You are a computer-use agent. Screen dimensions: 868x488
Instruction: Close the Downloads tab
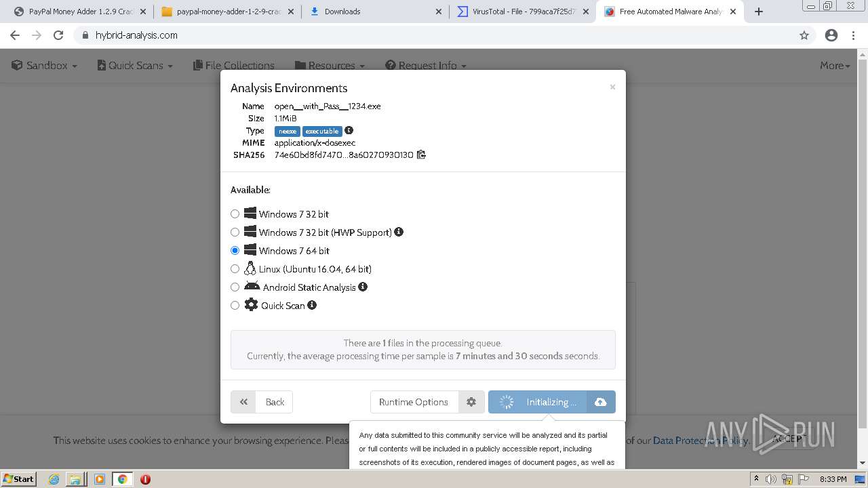pyautogui.click(x=438, y=12)
